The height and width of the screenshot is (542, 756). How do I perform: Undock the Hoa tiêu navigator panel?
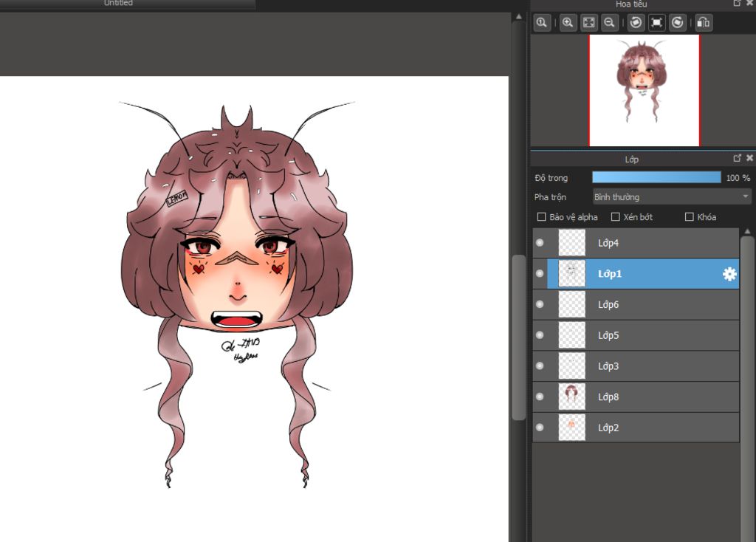point(738,4)
